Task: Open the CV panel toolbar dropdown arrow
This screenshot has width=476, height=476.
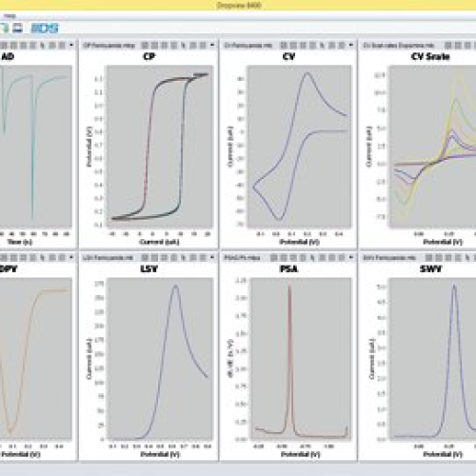Action: click(x=351, y=45)
